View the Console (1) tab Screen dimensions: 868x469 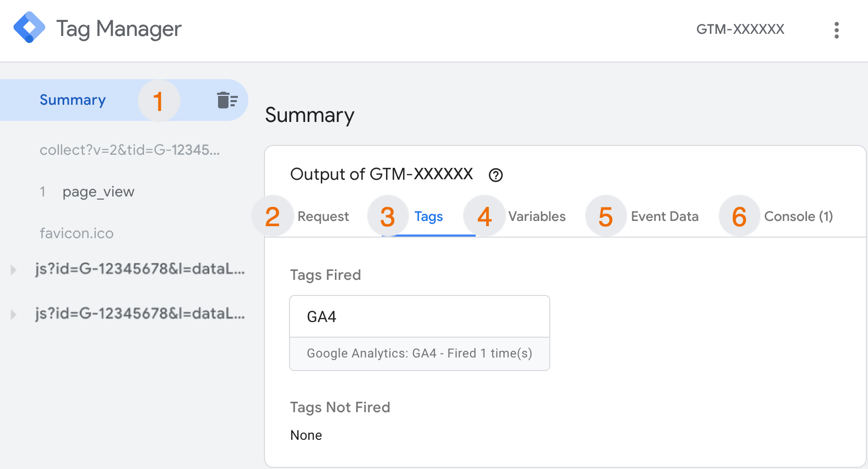[798, 216]
